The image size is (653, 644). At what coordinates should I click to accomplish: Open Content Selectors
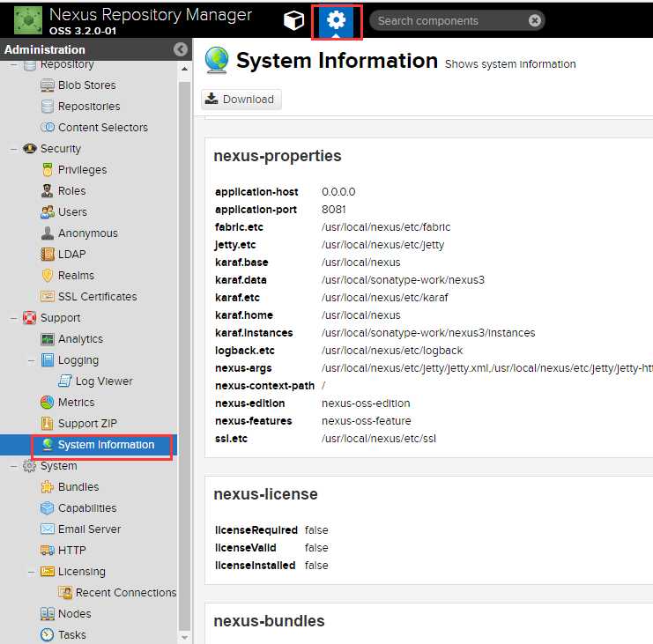tap(102, 128)
